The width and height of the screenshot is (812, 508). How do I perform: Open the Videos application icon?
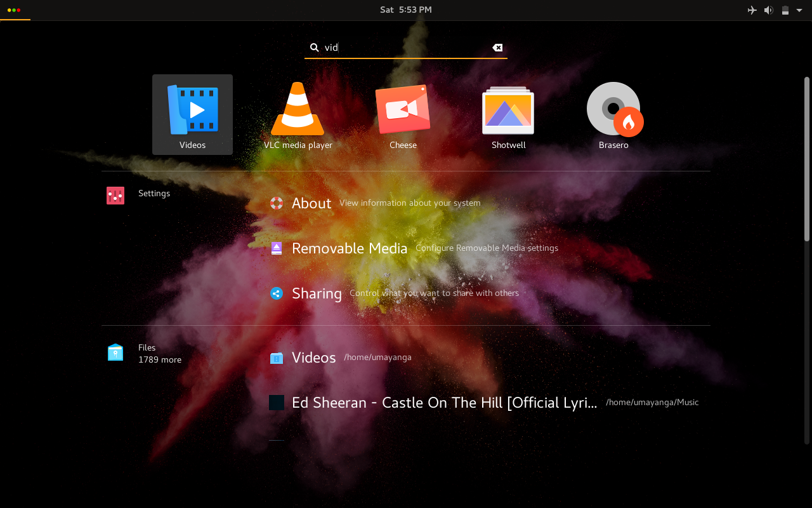click(x=192, y=114)
